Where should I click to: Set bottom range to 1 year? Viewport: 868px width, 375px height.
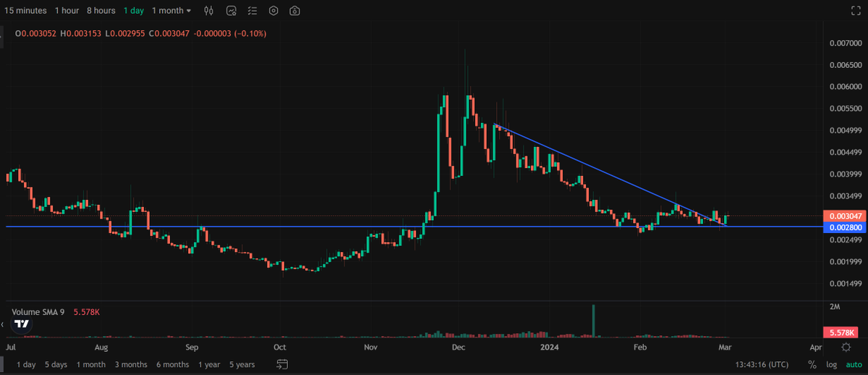tap(209, 364)
